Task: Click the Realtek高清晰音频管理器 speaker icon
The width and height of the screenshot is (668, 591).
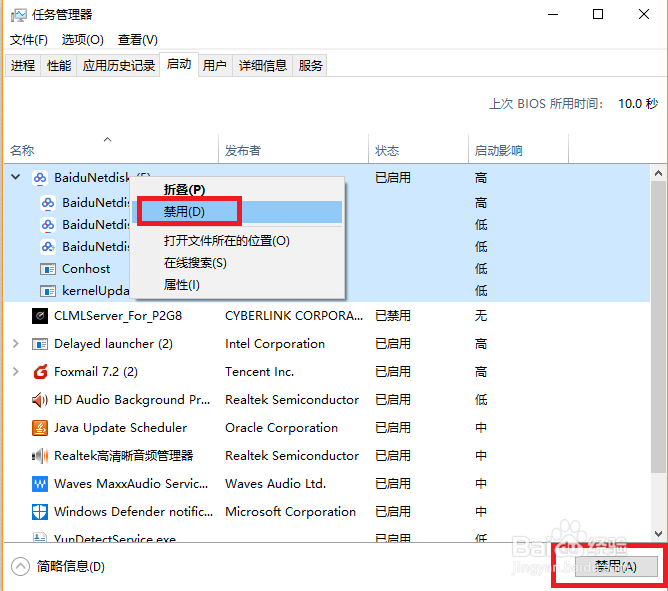Action: [40, 456]
